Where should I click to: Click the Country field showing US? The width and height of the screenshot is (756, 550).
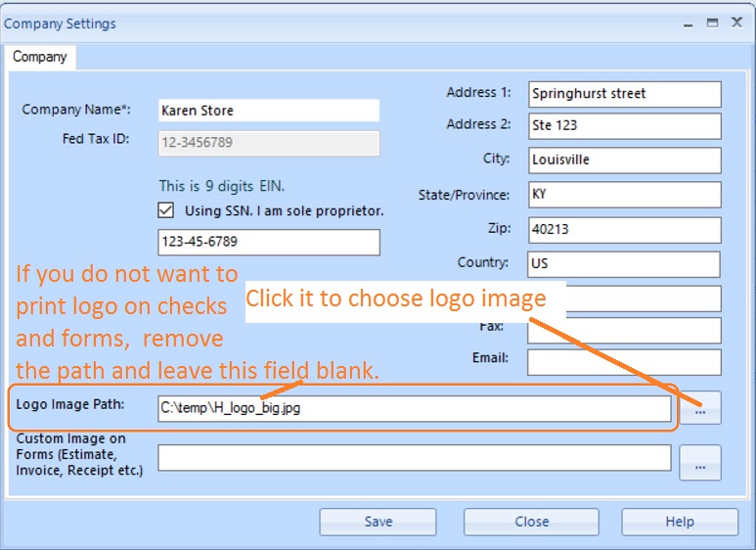(623, 264)
